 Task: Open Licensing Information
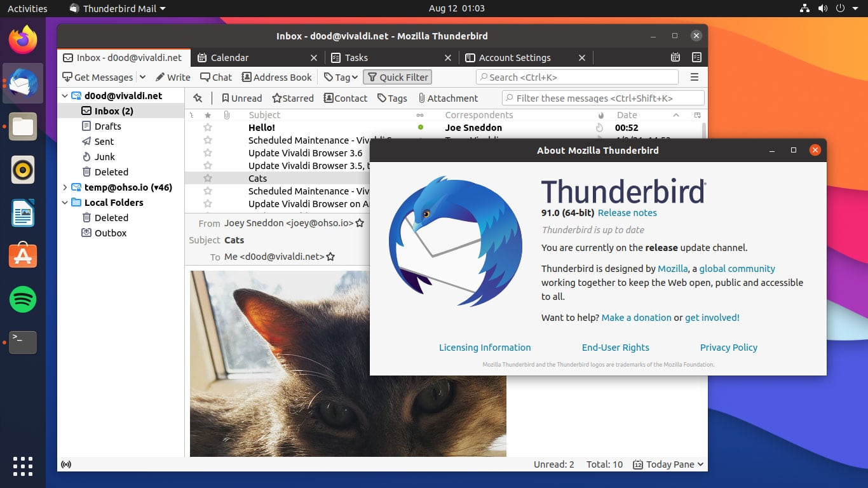[485, 348]
